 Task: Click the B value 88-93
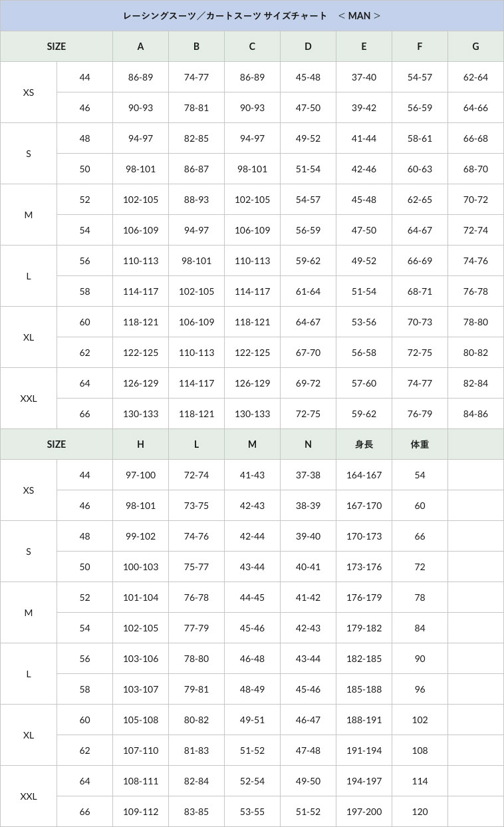(x=196, y=199)
